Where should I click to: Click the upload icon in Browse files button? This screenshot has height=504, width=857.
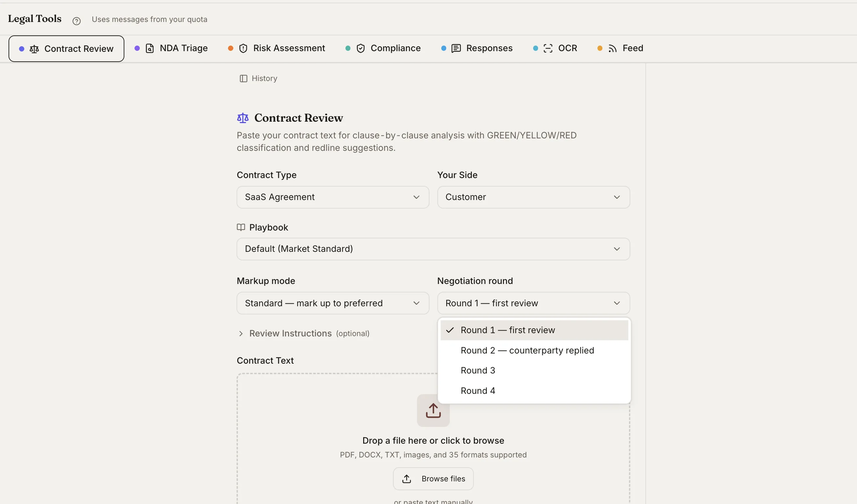tap(407, 478)
